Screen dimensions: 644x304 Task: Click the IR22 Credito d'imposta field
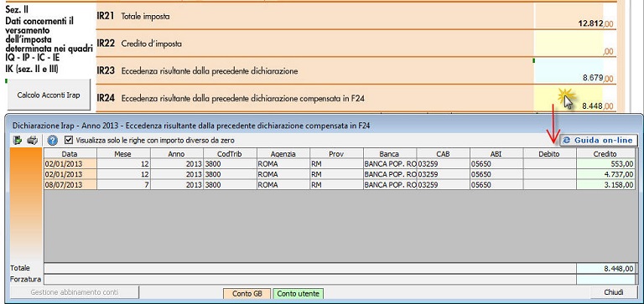pyautogui.click(x=569, y=44)
